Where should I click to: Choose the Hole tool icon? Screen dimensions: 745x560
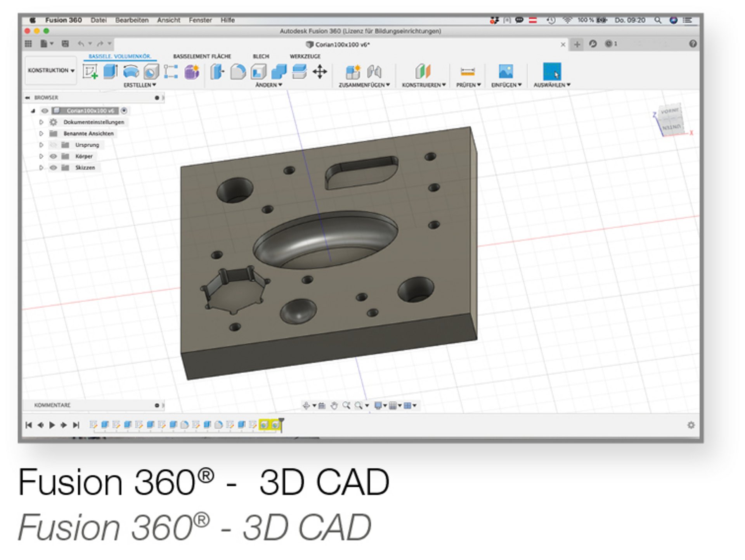pyautogui.click(x=151, y=72)
